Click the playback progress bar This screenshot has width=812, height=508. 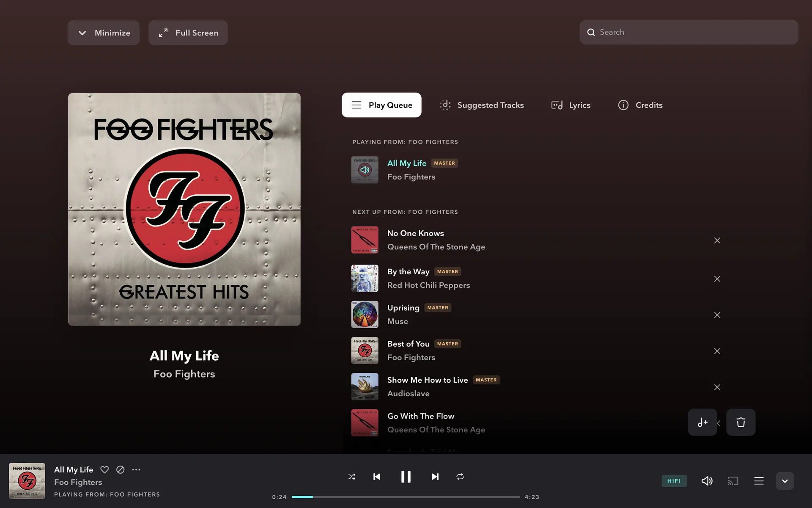point(406,497)
